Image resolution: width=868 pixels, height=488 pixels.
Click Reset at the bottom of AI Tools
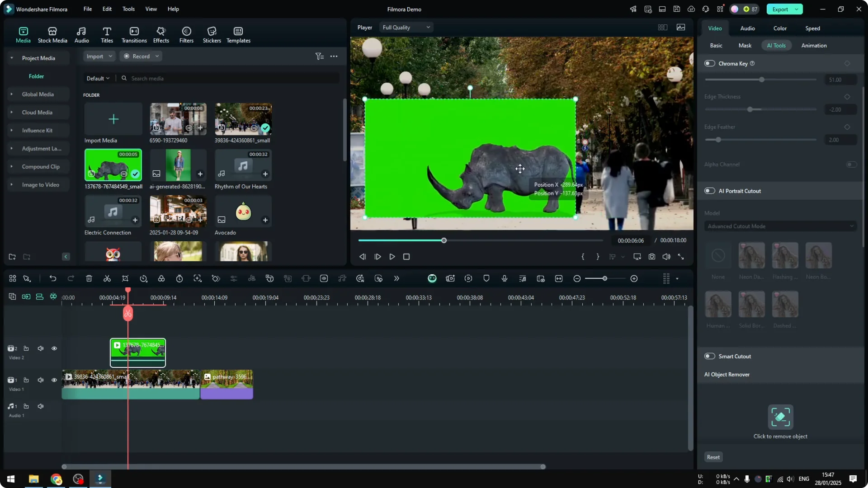(713, 457)
